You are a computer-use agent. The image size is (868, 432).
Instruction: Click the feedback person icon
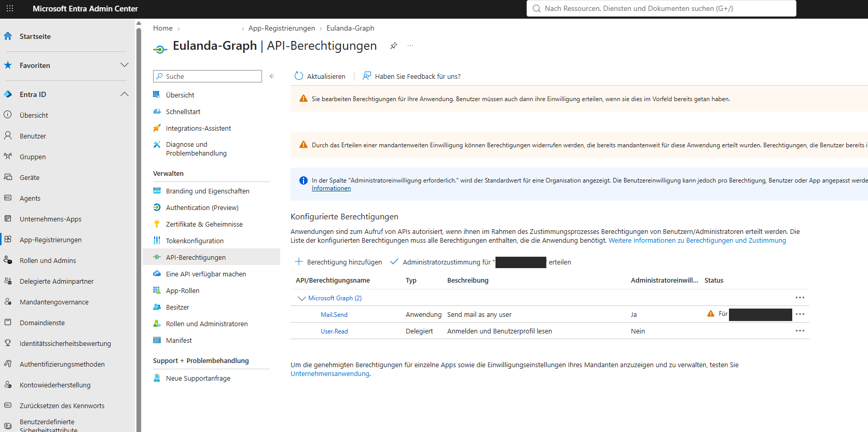[x=367, y=76]
